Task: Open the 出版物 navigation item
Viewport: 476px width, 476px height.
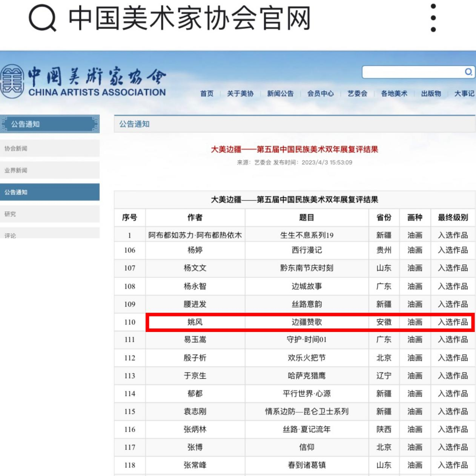Action: click(x=431, y=94)
